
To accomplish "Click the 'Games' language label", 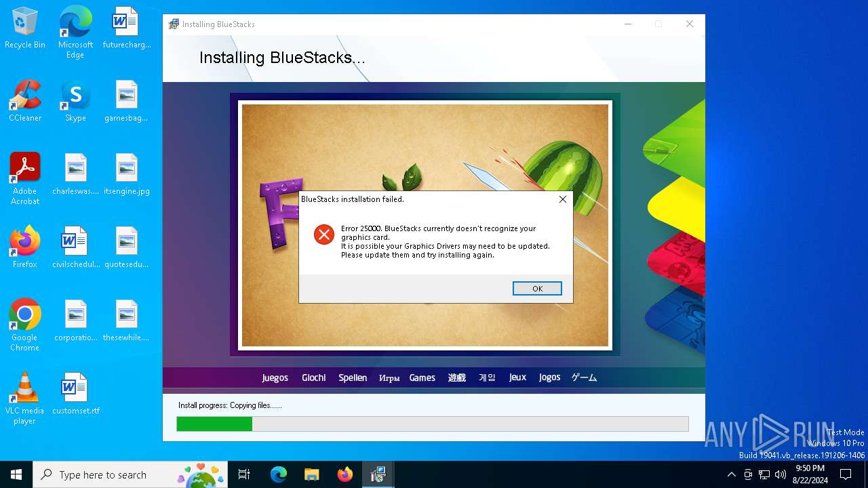I will tap(422, 378).
